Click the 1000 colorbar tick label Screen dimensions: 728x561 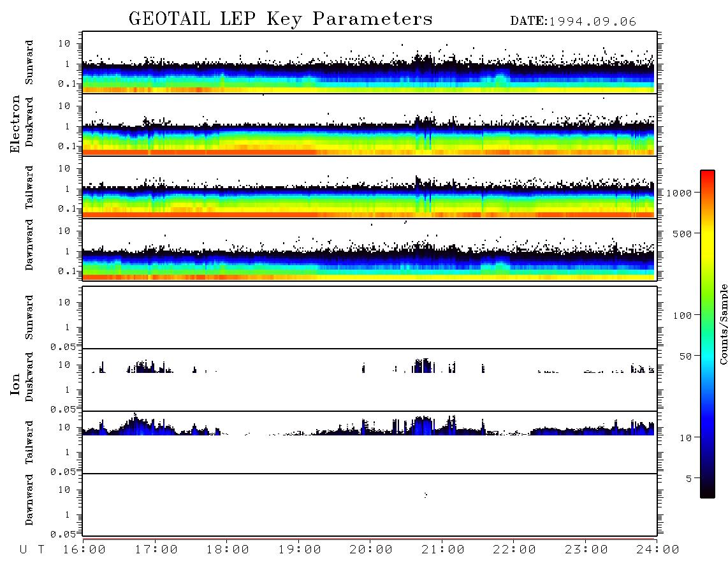coord(680,193)
